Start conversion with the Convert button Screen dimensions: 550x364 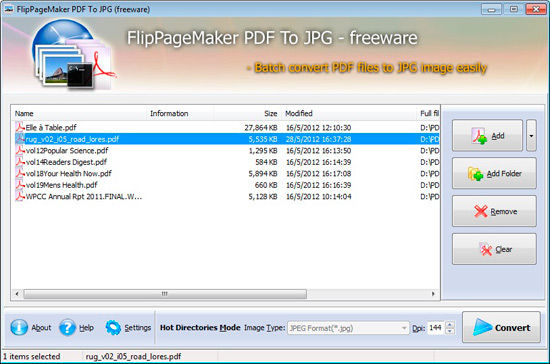[x=501, y=327]
